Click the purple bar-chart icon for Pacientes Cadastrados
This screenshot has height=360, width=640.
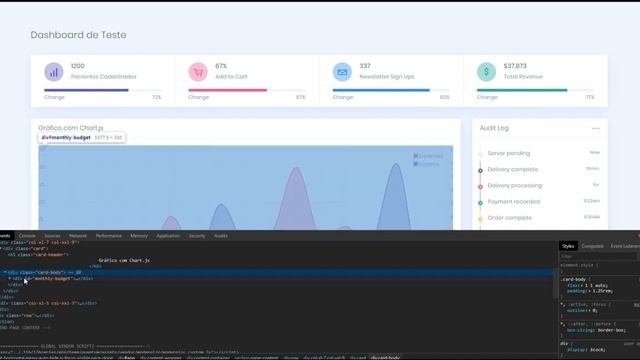tap(53, 72)
